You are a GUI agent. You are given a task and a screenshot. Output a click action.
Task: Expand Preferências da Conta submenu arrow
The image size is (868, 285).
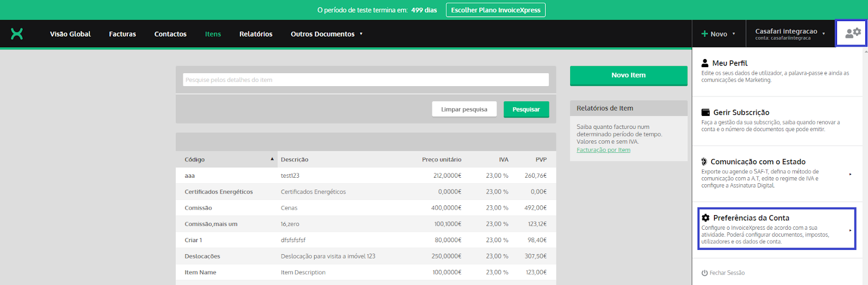850,230
